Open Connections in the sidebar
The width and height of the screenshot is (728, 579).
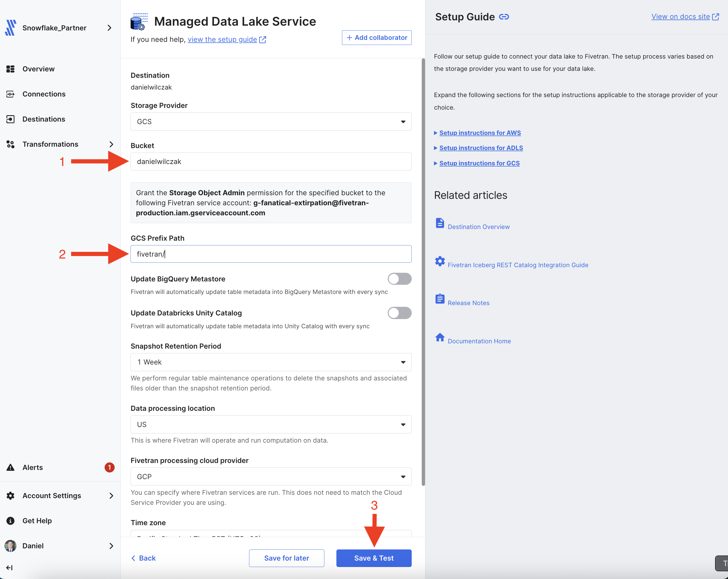[44, 94]
